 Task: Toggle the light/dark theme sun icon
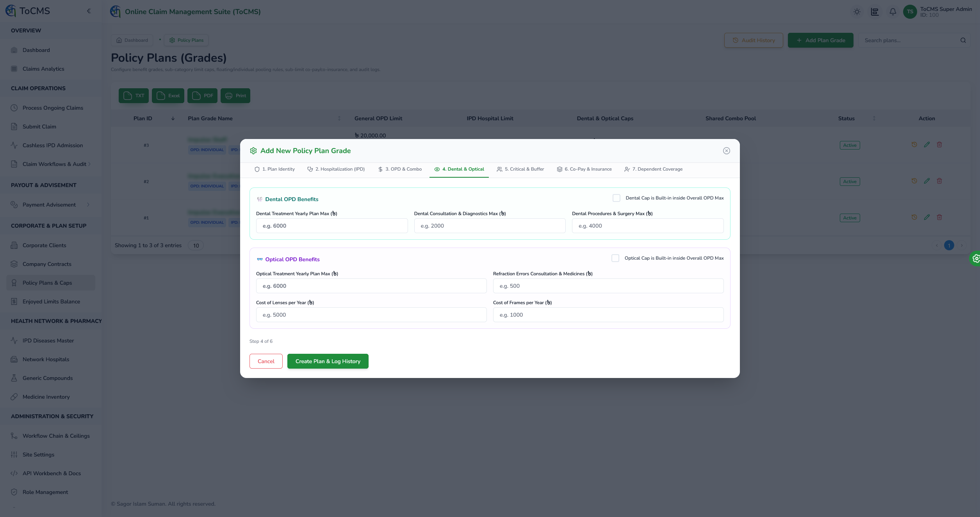tap(857, 12)
